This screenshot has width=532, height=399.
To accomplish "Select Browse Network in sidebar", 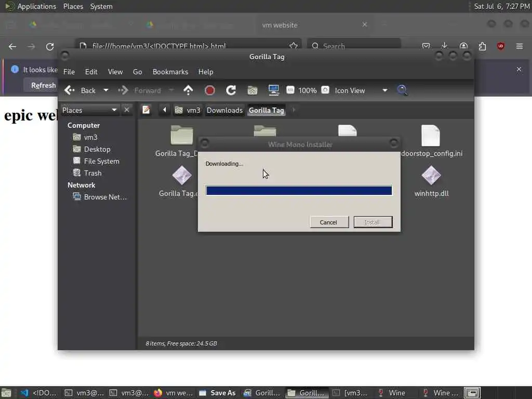I will tap(100, 197).
